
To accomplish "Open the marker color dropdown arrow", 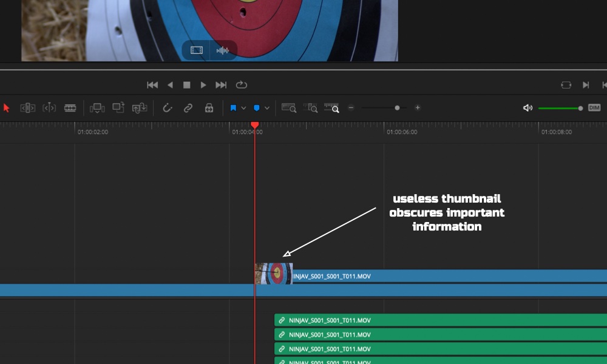I will tap(267, 108).
